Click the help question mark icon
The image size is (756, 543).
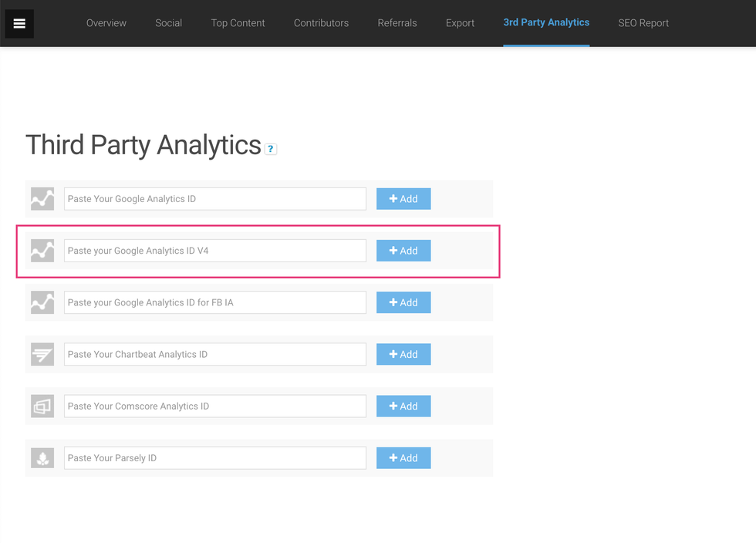271,149
